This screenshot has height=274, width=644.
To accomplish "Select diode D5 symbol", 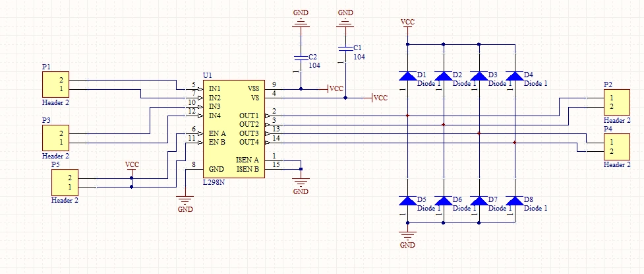I will coord(407,201).
